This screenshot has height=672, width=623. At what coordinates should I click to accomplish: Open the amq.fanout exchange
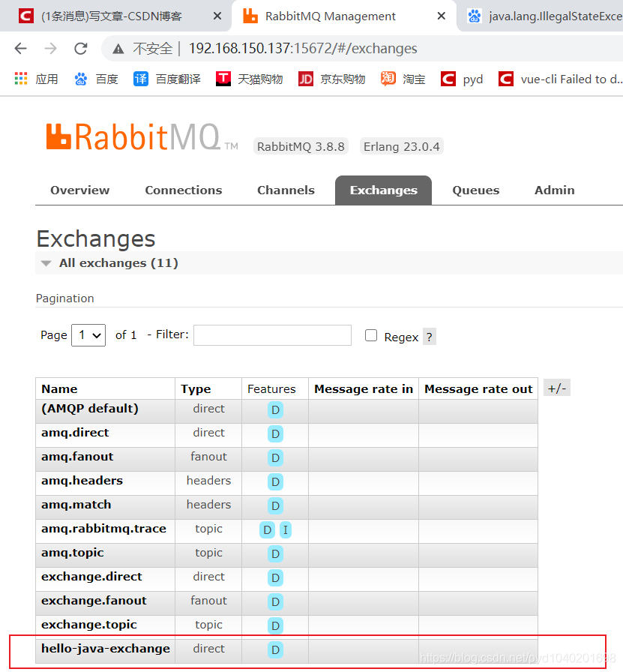pos(77,457)
